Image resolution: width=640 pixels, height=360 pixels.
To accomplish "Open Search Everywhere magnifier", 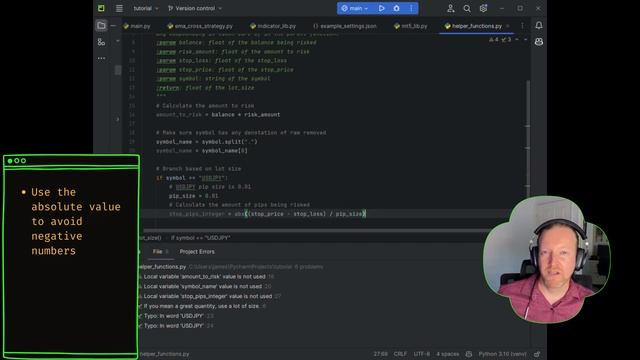I will tap(467, 9).
